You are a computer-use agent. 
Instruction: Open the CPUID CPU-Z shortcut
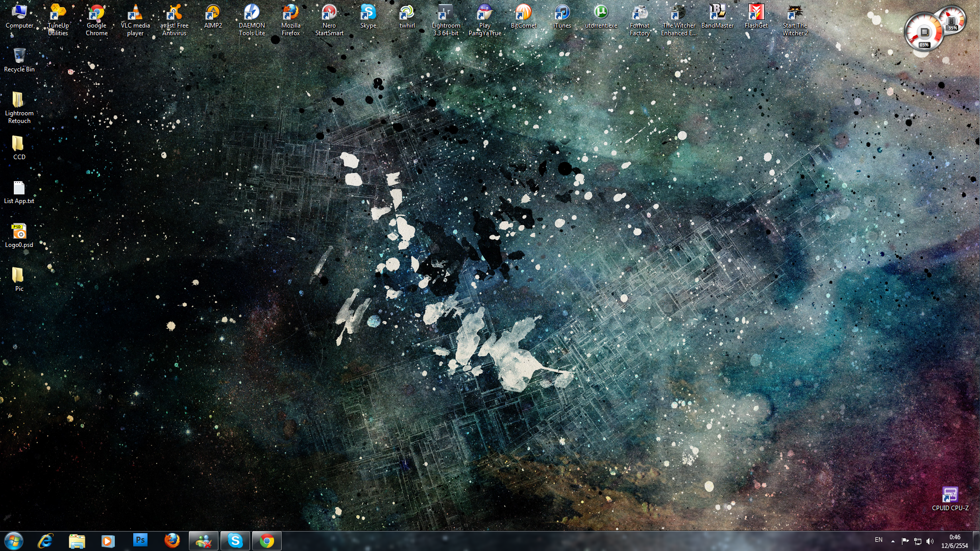click(x=950, y=498)
